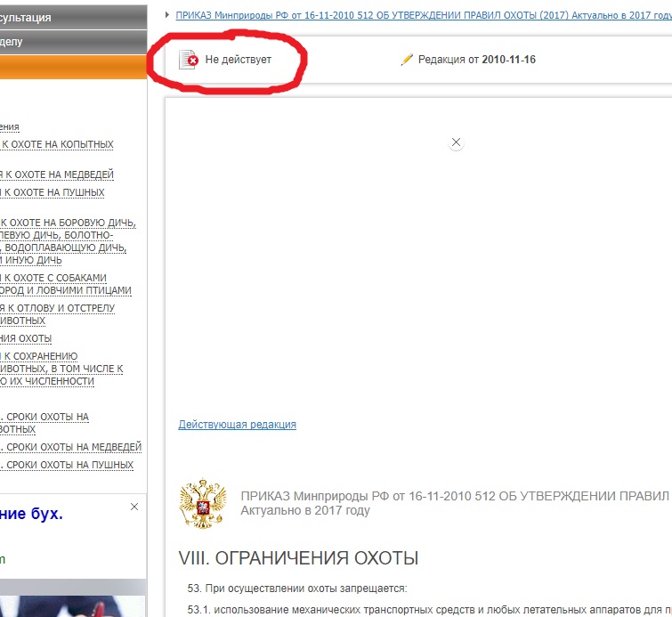Click the Russian coat of arms emblem
Screen dimensions: 672x617
click(203, 503)
